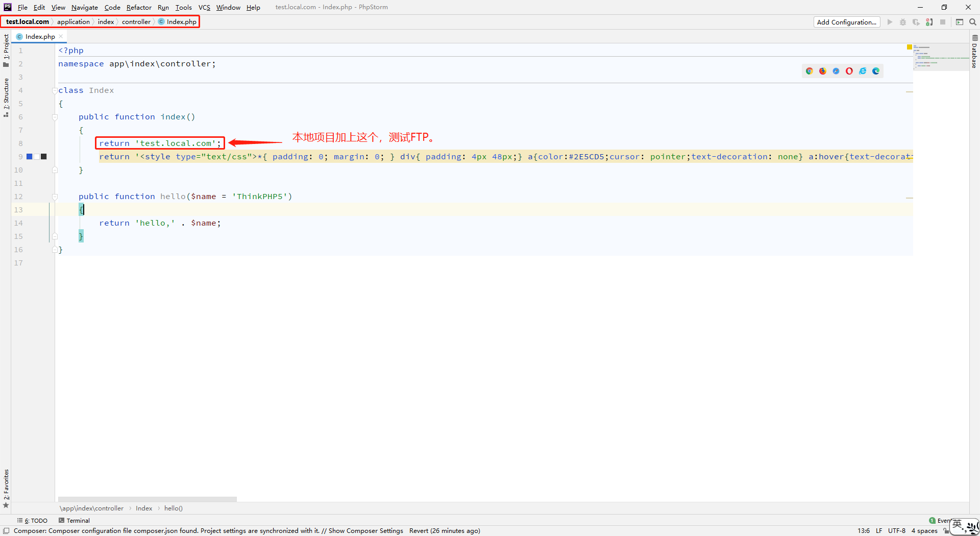
Task: Open the Edit menu
Action: 39,7
